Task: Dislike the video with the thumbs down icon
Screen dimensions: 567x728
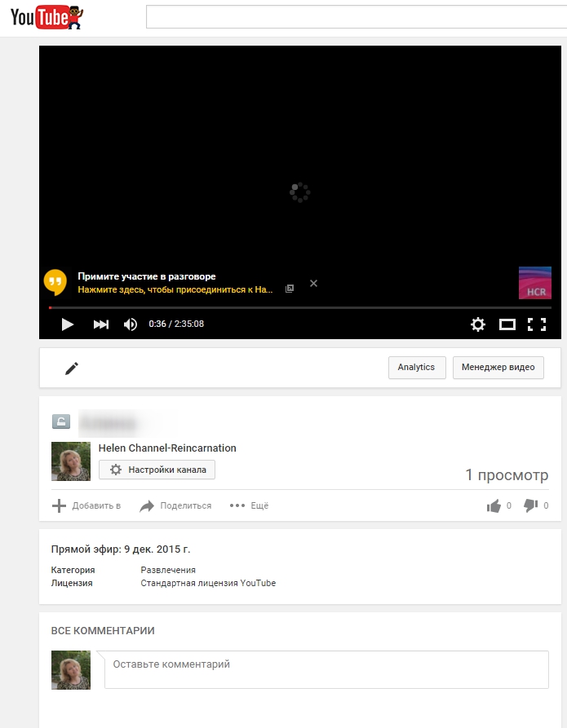Action: [531, 505]
